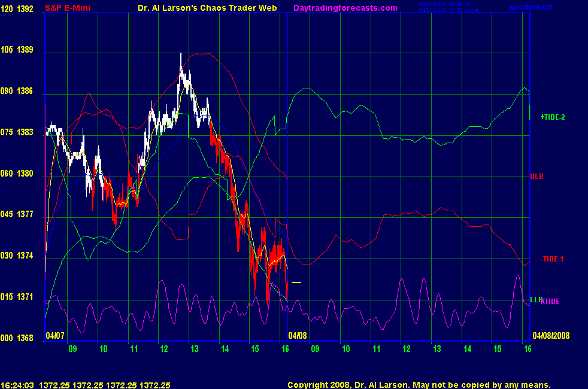Click the S&P E-Mini chart title
The image size is (588, 389).
tap(68, 8)
